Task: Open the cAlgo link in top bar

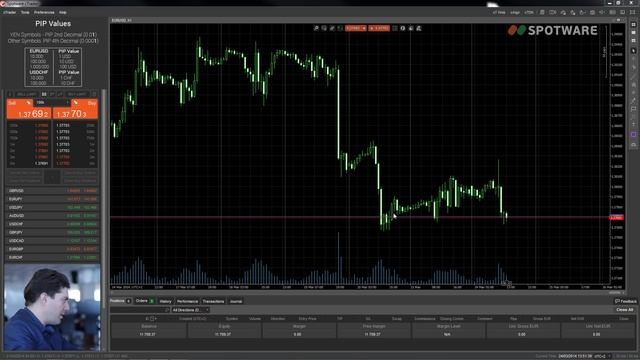Action: click(515, 12)
